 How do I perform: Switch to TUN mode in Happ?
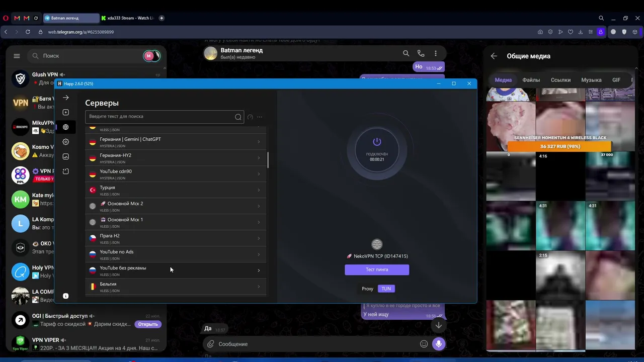[386, 289]
